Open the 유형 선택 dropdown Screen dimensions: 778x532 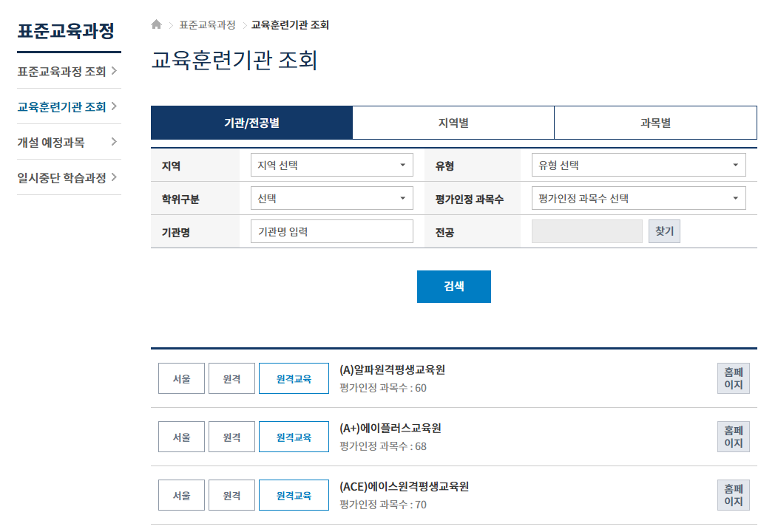pos(638,165)
